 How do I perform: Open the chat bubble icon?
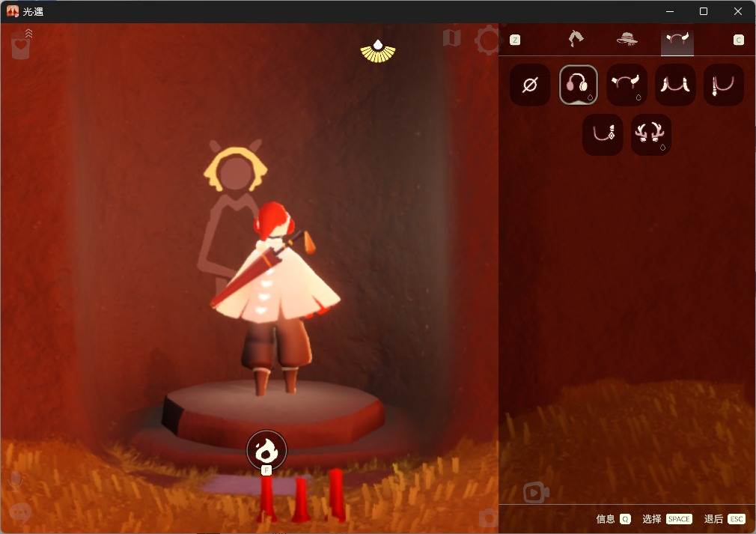click(x=21, y=512)
